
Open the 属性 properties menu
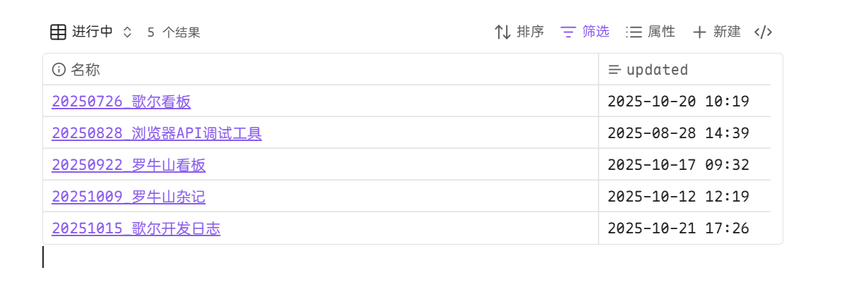tap(661, 32)
